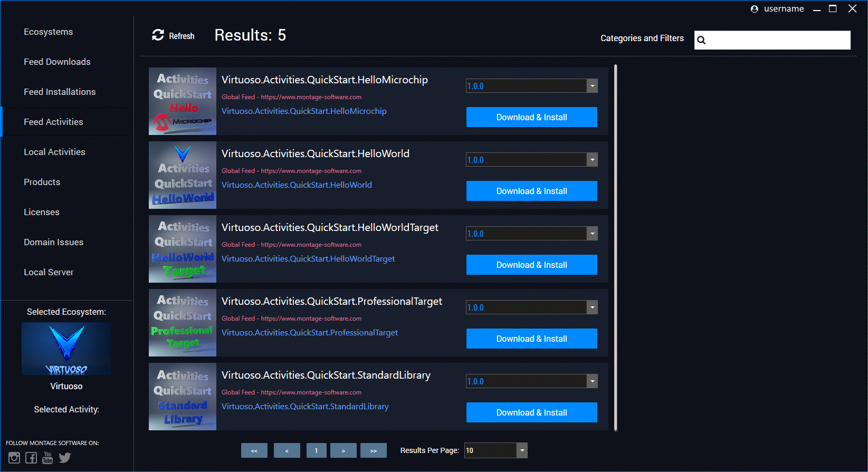The width and height of the screenshot is (868, 472).
Task: Minimize the application window
Action: [817, 9]
